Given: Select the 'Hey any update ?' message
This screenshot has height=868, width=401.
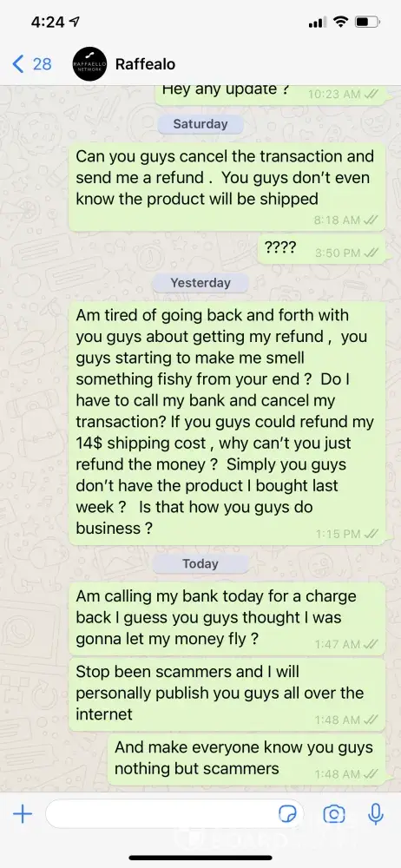Looking at the screenshot, I should click(x=270, y=94).
